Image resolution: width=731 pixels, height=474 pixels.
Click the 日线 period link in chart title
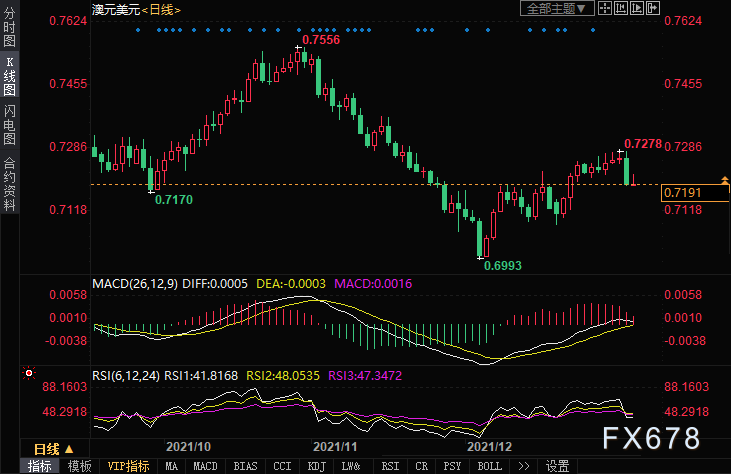[x=162, y=9]
